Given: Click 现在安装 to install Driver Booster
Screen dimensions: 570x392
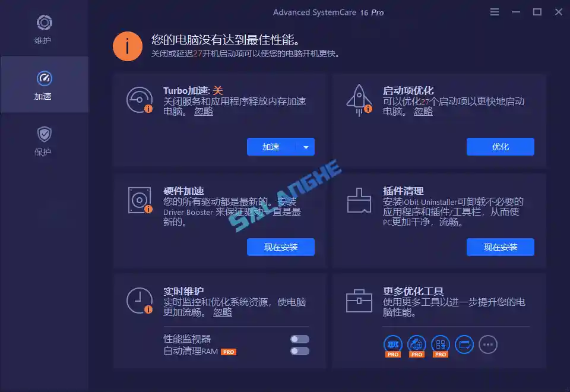Looking at the screenshot, I should [x=280, y=247].
